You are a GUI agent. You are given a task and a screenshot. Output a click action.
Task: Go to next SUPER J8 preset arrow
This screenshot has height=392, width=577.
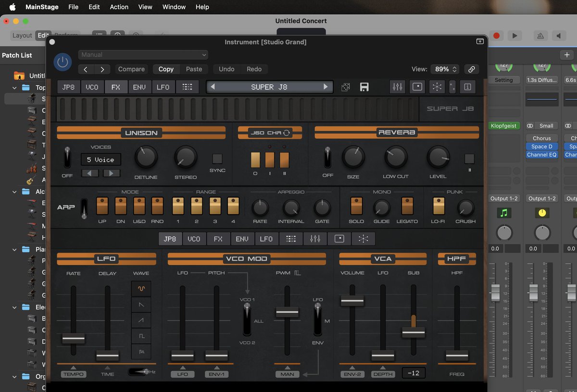point(326,87)
